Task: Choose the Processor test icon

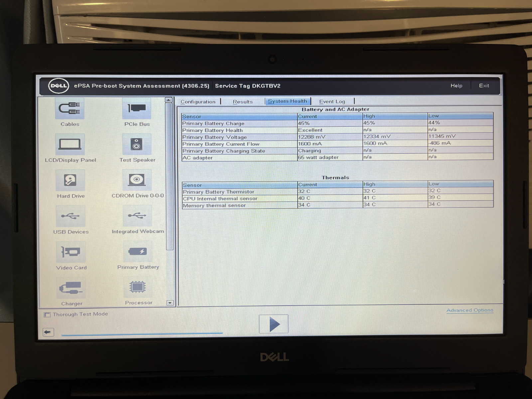Action: tap(138, 287)
